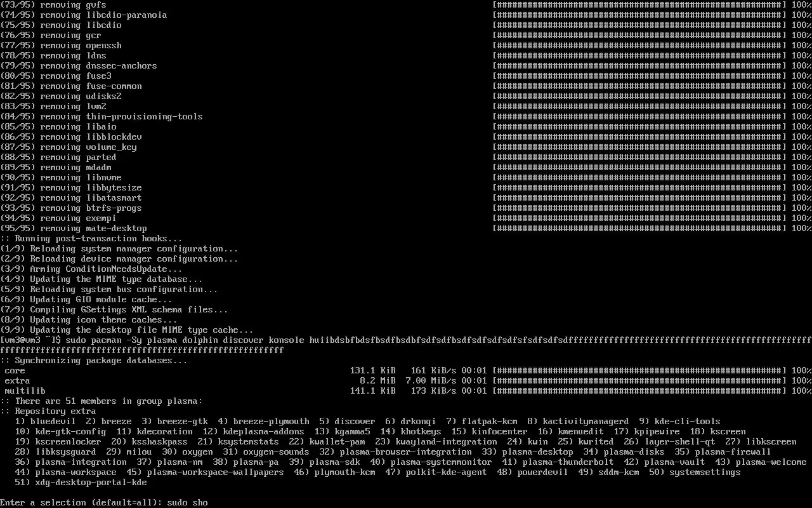The height and width of the screenshot is (508, 812).
Task: Click the 'removing exempi' line
Action: tap(58, 218)
